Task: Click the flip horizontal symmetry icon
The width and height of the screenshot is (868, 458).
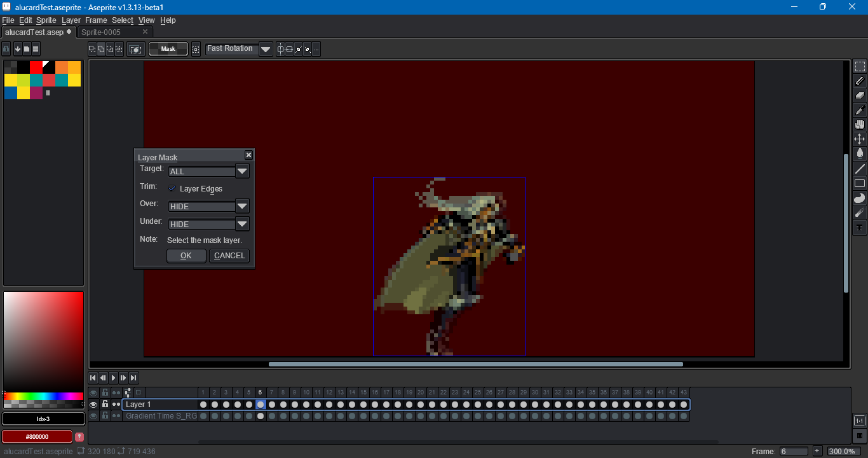Action: click(x=280, y=50)
